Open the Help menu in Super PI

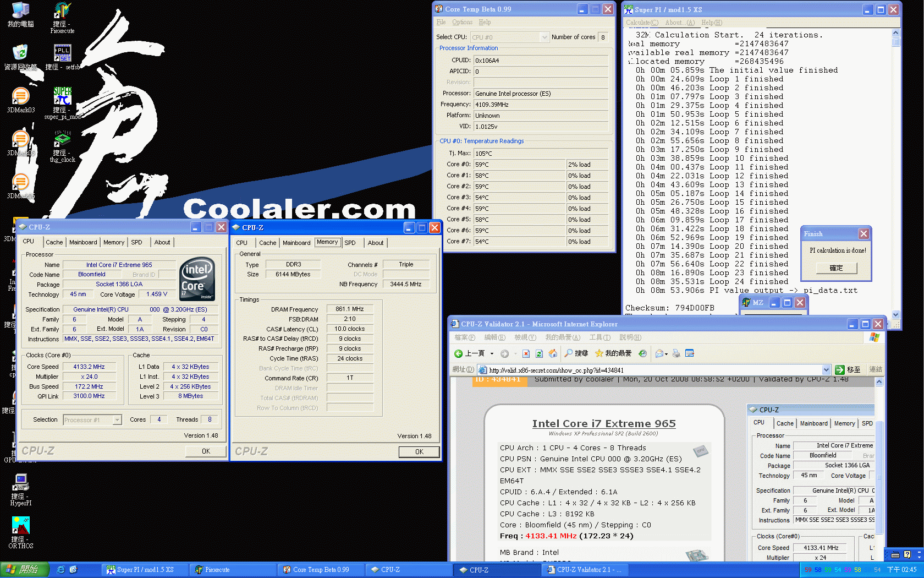(x=712, y=23)
